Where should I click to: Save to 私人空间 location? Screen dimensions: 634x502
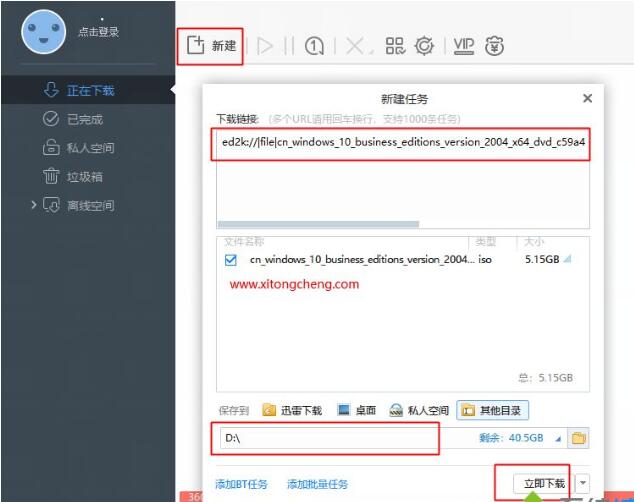point(419,410)
